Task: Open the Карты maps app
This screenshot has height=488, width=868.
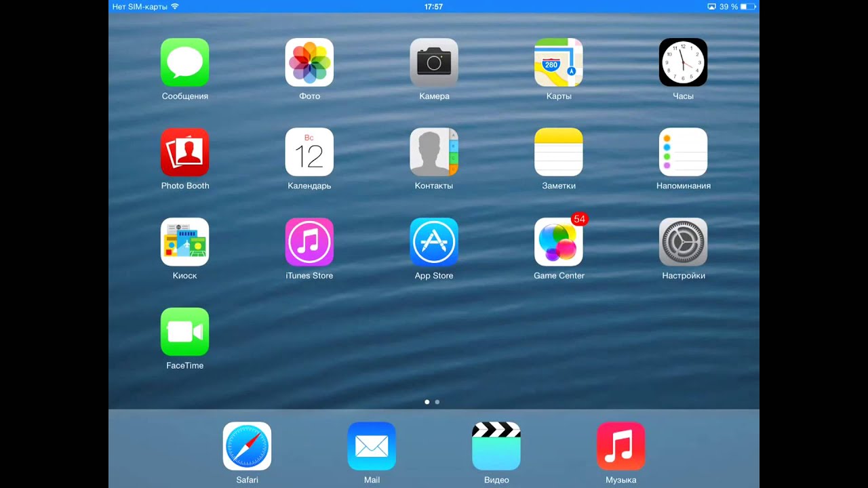Action: click(559, 62)
